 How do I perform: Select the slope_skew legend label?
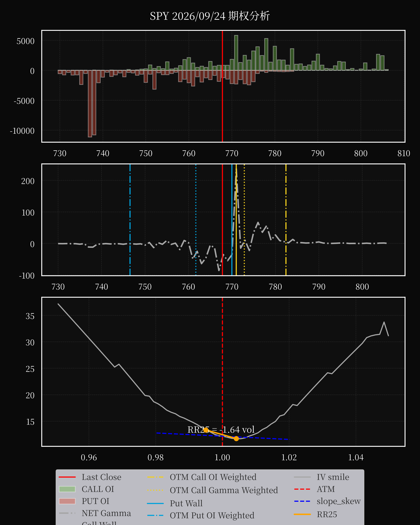[x=339, y=501]
